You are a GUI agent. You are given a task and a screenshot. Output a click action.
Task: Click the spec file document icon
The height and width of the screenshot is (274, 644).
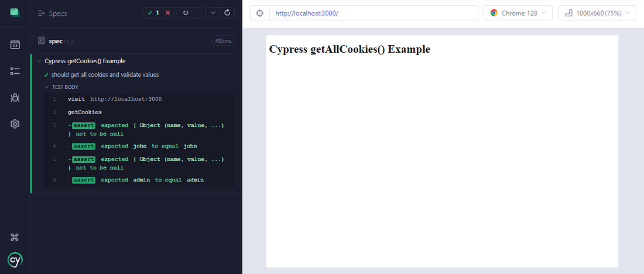click(x=41, y=40)
